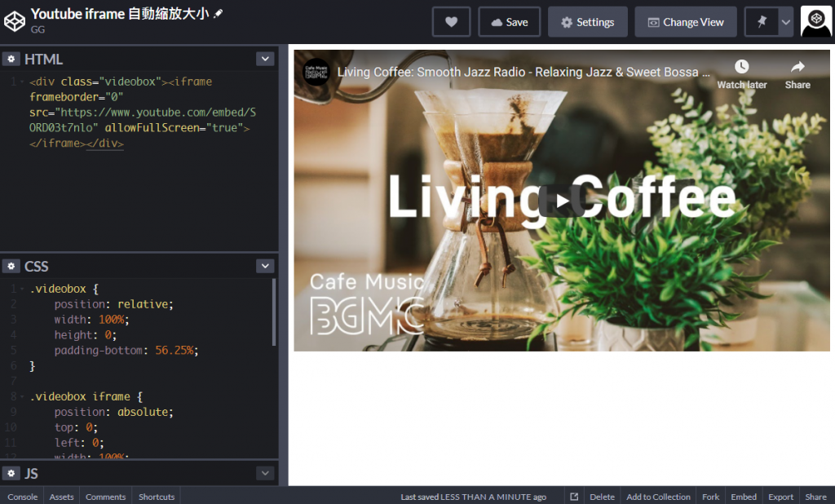This screenshot has height=504, width=835.
Task: Save the pen
Action: pyautogui.click(x=509, y=22)
